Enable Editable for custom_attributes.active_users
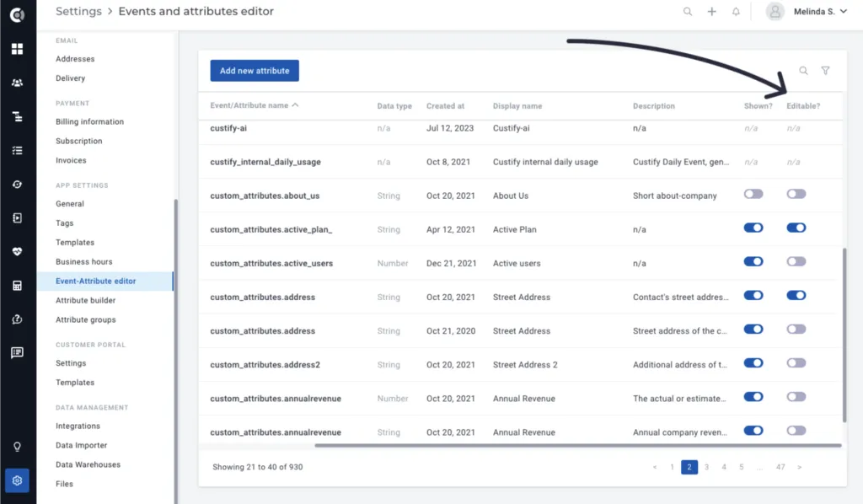 [x=796, y=261]
